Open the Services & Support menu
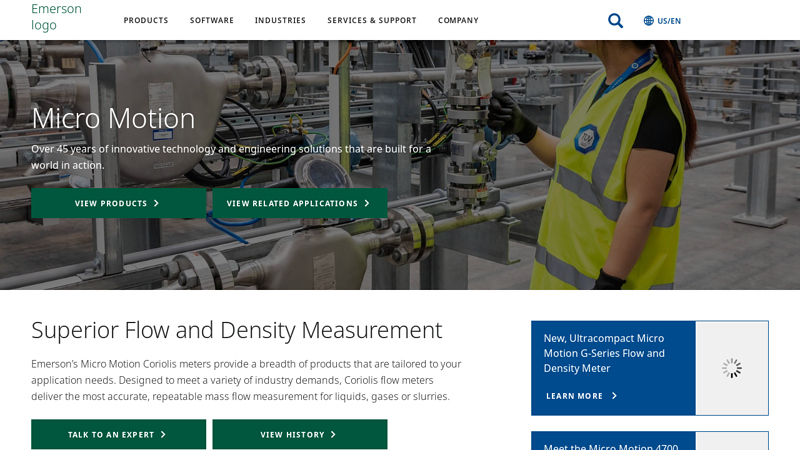Viewport: 800px width, 450px height. click(x=372, y=20)
